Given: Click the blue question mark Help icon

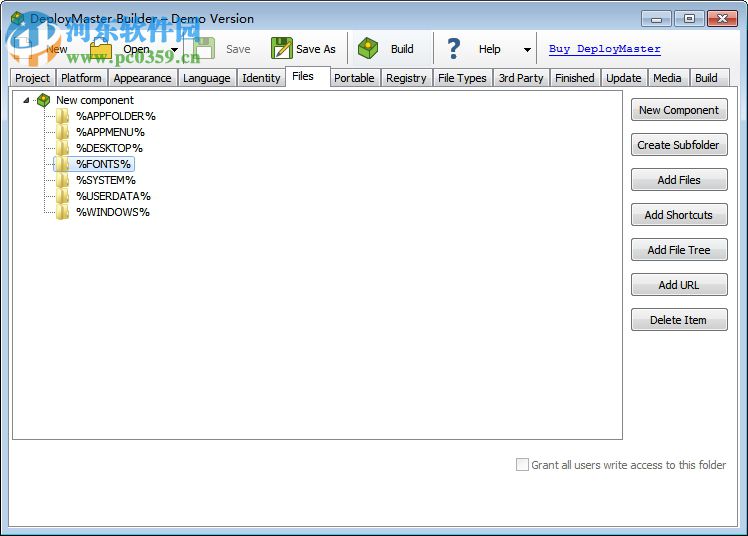Looking at the screenshot, I should 454,49.
